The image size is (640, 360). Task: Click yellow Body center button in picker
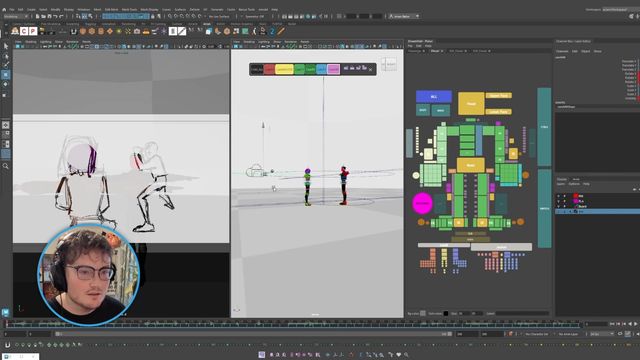470,165
